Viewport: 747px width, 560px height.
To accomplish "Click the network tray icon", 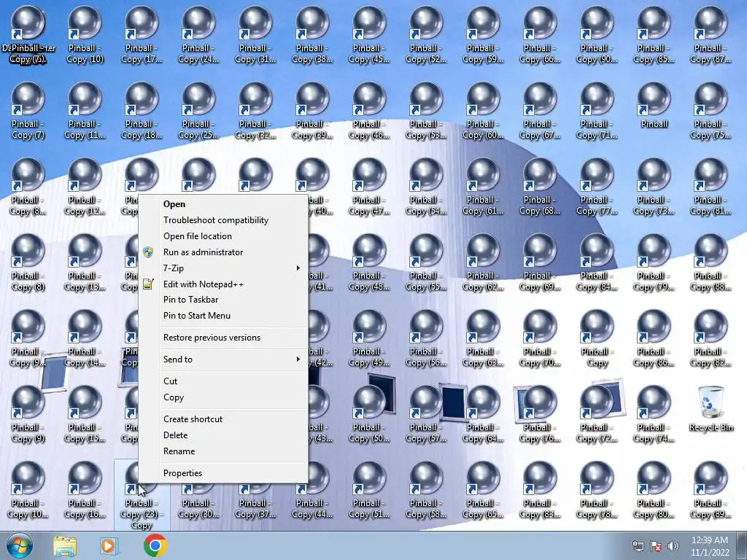I will click(638, 546).
